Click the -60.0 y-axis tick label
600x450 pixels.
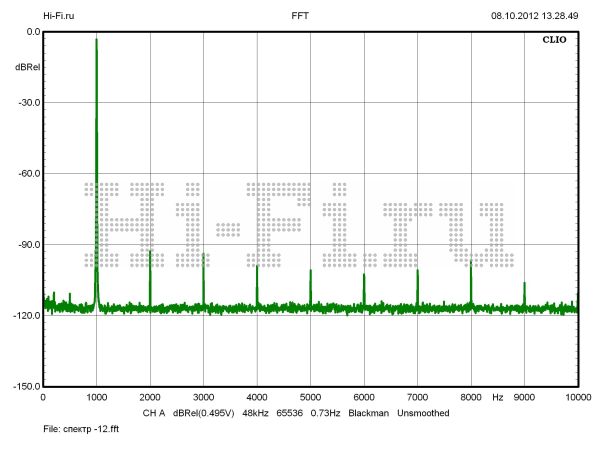click(x=26, y=174)
